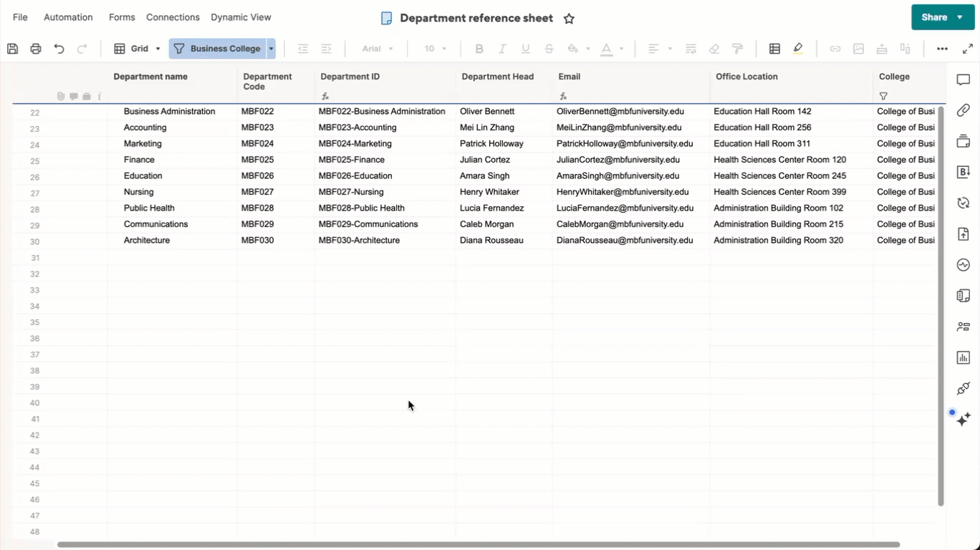Open the Summary panel in the right sidebar
The height and width of the screenshot is (550, 980).
[963, 295]
